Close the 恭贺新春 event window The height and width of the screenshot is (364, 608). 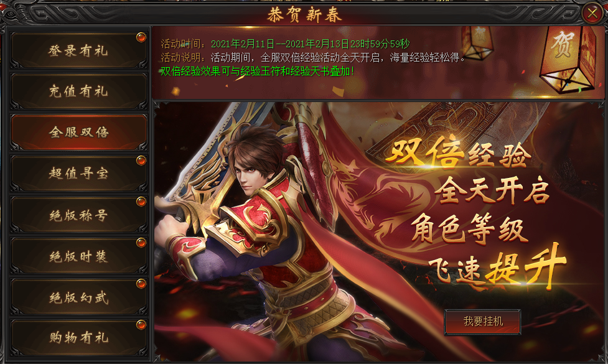[592, 14]
